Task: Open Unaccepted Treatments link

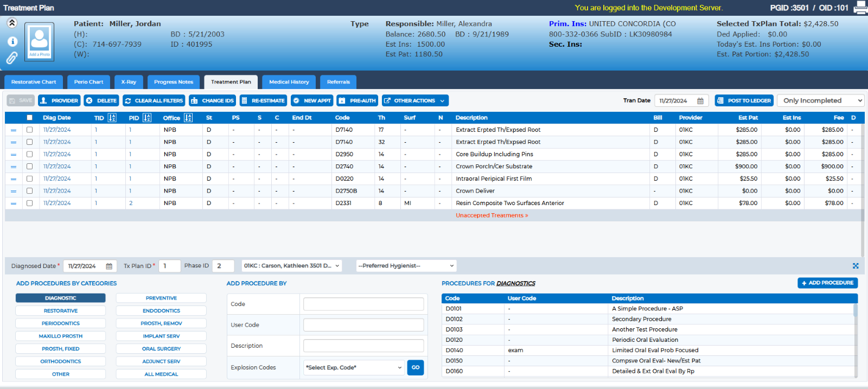Action: point(492,215)
